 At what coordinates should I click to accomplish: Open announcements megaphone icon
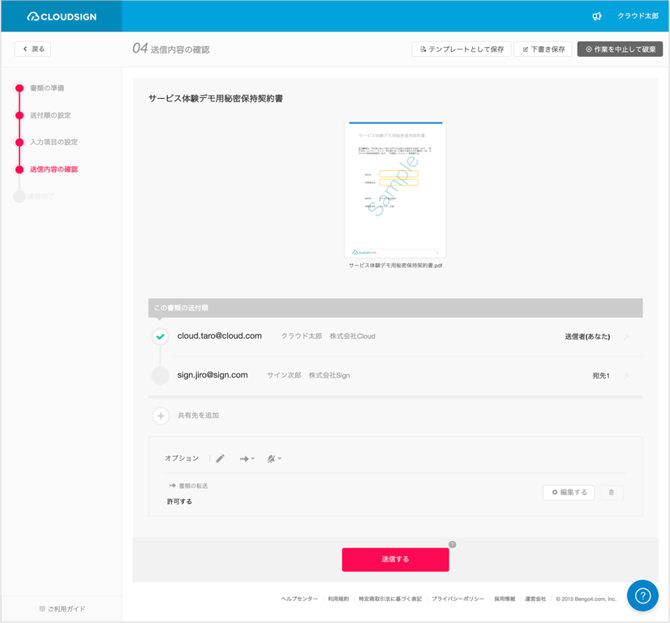pos(597,16)
